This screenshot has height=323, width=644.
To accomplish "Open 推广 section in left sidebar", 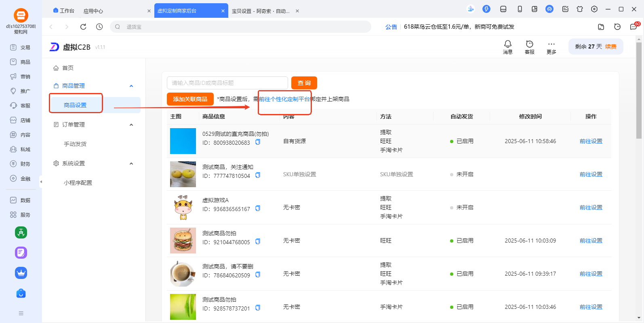I will point(20,91).
